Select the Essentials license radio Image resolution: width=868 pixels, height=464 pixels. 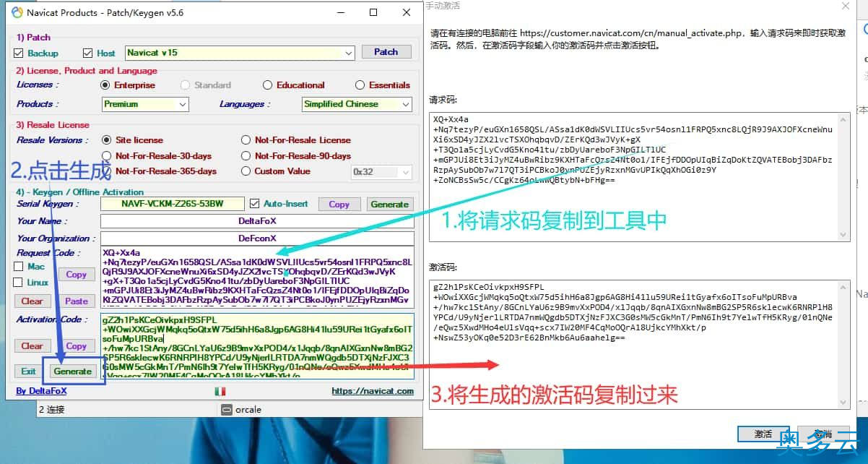360,85
